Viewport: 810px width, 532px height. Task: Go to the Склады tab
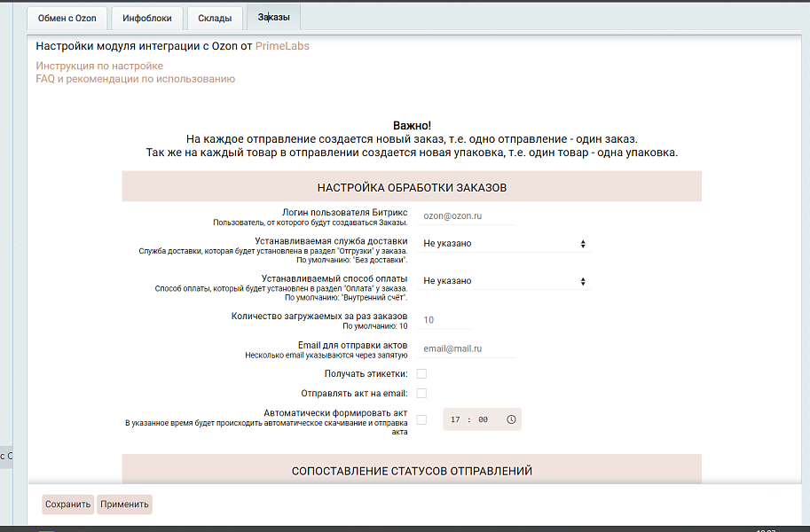tap(216, 18)
